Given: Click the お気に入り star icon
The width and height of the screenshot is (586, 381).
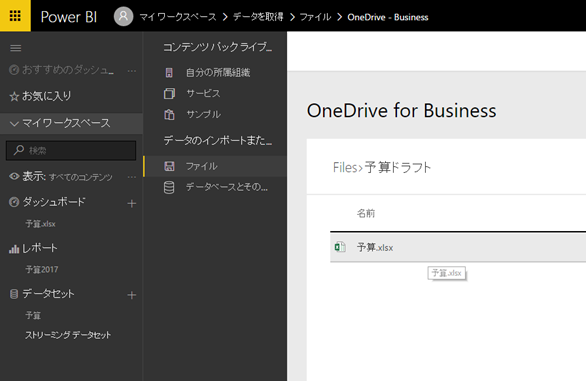Looking at the screenshot, I should 14,97.
